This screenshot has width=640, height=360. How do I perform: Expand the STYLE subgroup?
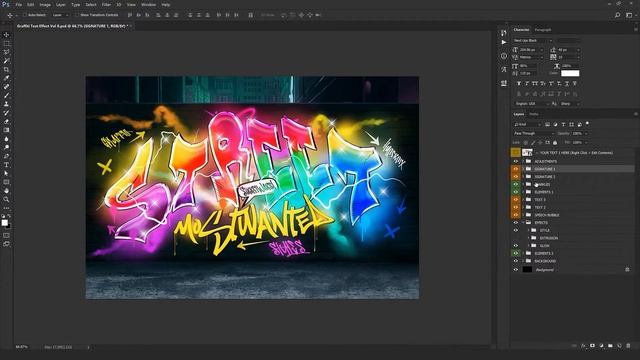529,230
